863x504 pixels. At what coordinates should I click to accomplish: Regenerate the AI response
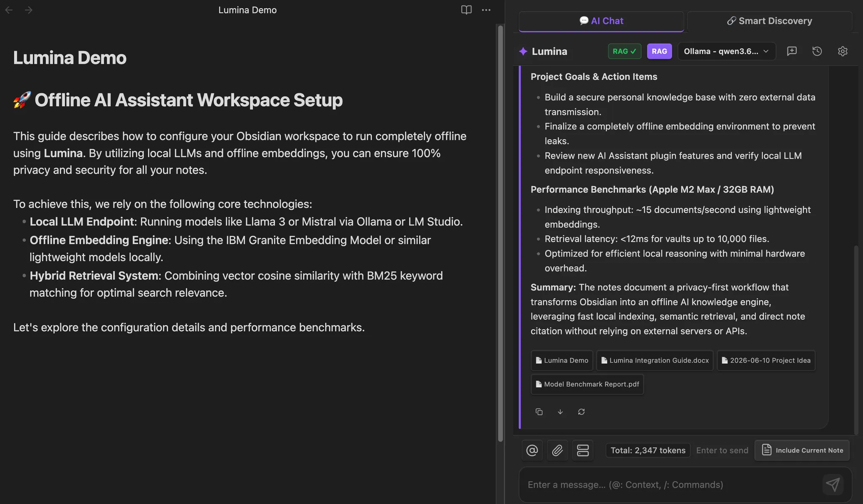click(581, 412)
